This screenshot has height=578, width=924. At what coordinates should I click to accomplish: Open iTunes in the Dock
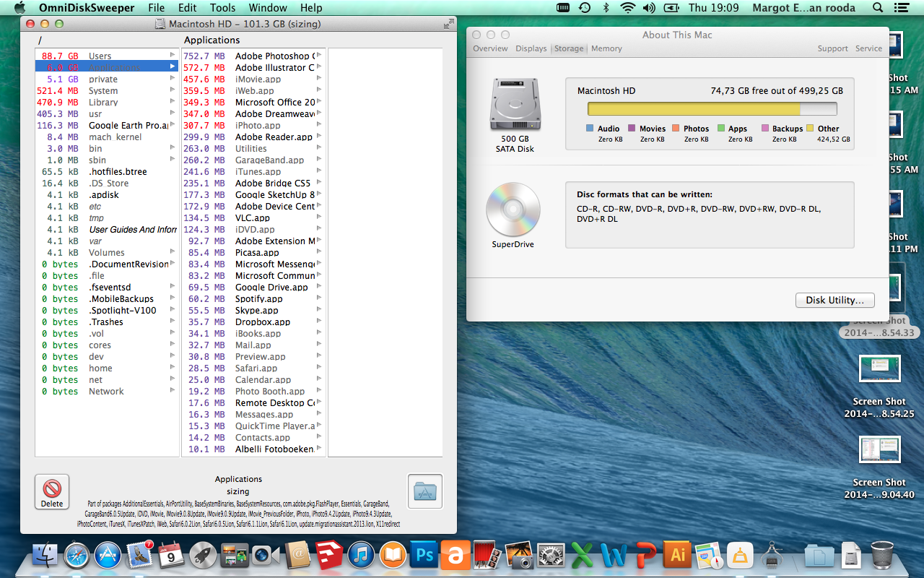click(361, 555)
